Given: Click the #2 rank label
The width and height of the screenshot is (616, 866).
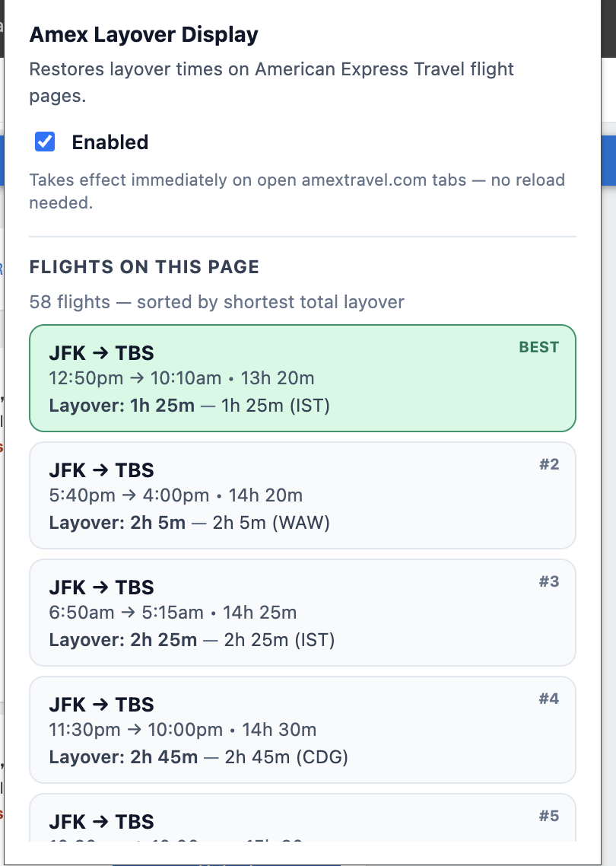Looking at the screenshot, I should click(x=551, y=463).
